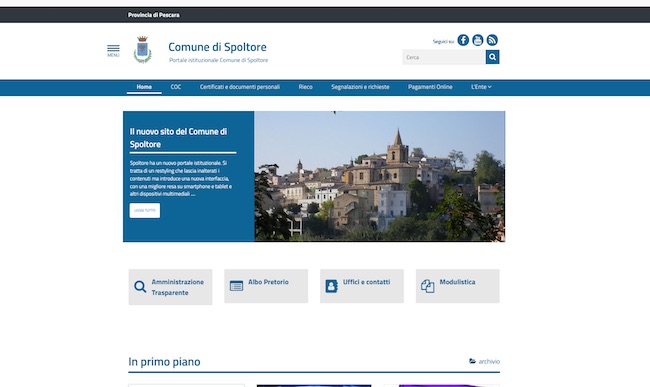Click the archivio folder icon
The height and width of the screenshot is (387, 650).
(x=472, y=361)
